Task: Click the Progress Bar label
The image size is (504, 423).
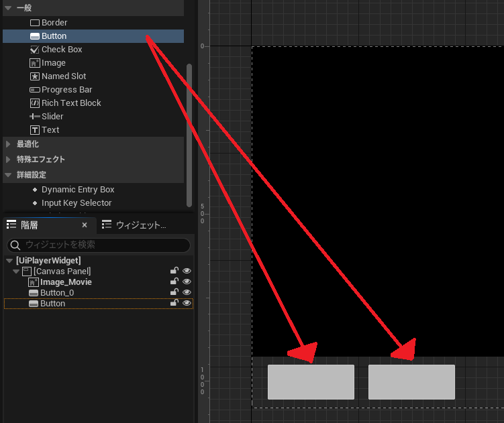Action: pyautogui.click(x=67, y=90)
